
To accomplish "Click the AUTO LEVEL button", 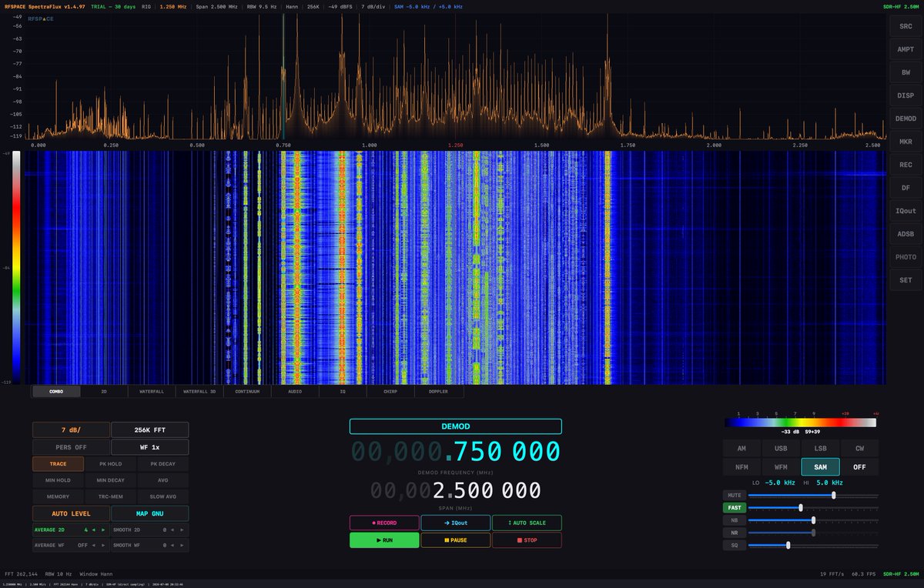I will point(71,513).
